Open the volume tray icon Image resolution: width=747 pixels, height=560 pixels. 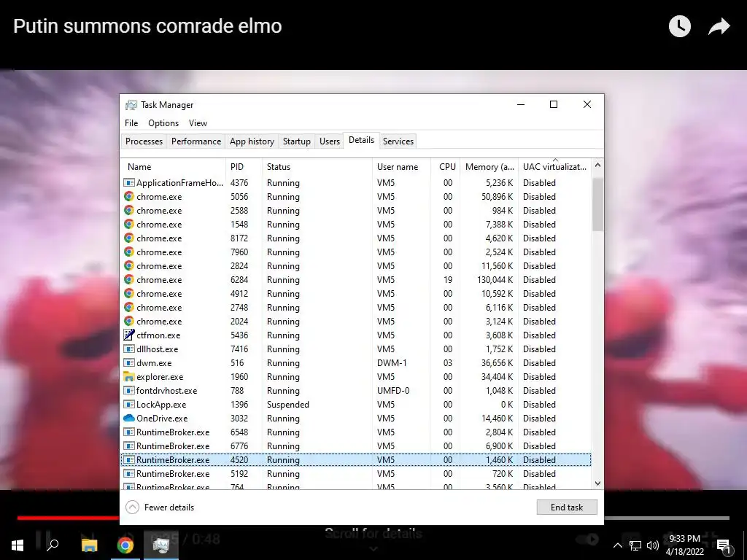tap(653, 545)
